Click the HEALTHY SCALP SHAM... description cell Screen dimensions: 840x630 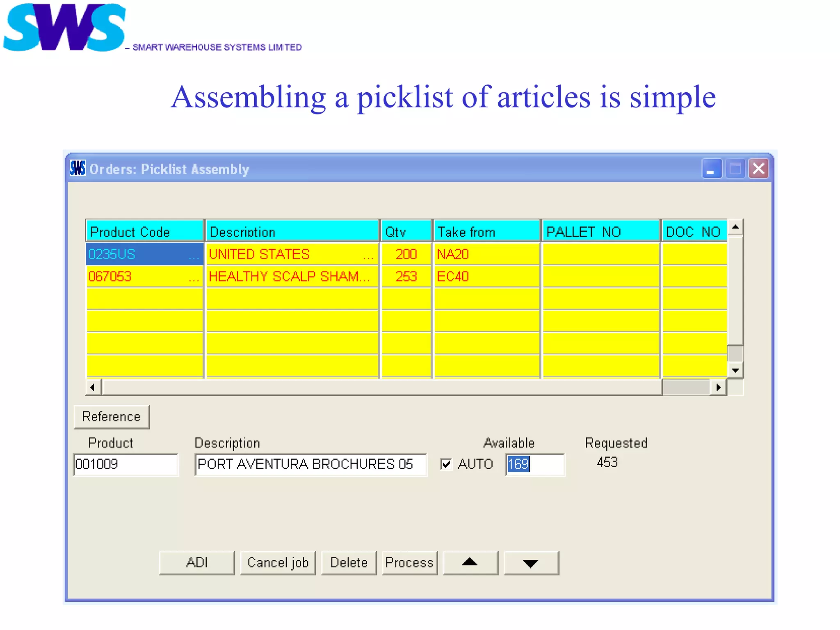(x=292, y=276)
